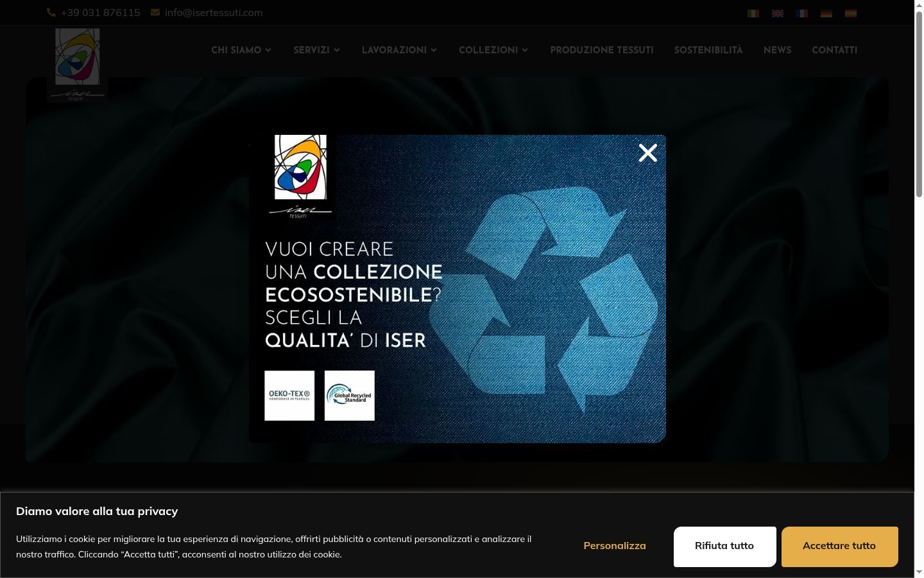The height and width of the screenshot is (578, 924).
Task: Open the Contatti page
Action: (835, 50)
